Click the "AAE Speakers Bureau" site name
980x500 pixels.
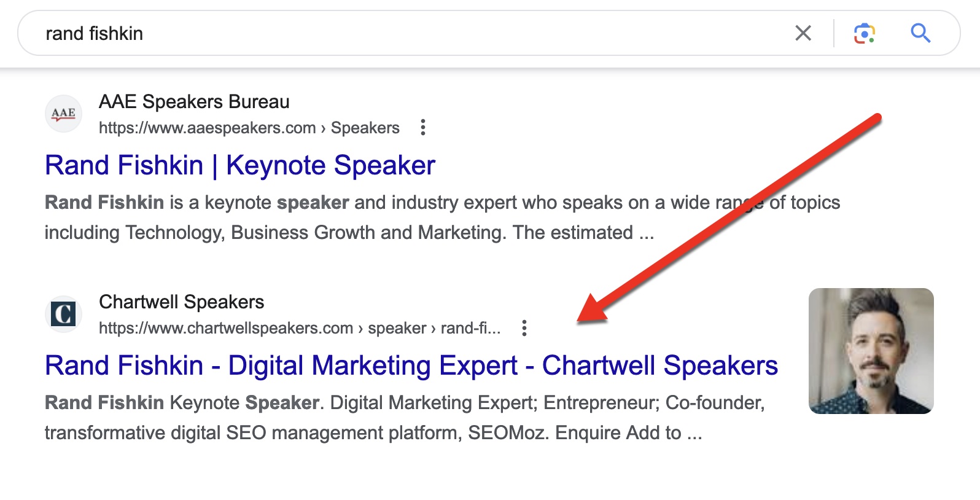194,102
